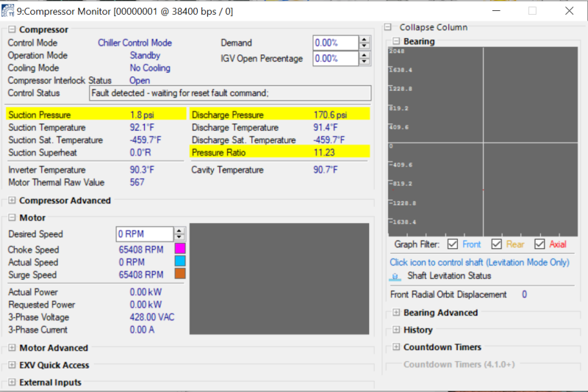Viewport: 588px width, 392px height.
Task: Close the Compressor Monitor window
Action: pyautogui.click(x=569, y=11)
